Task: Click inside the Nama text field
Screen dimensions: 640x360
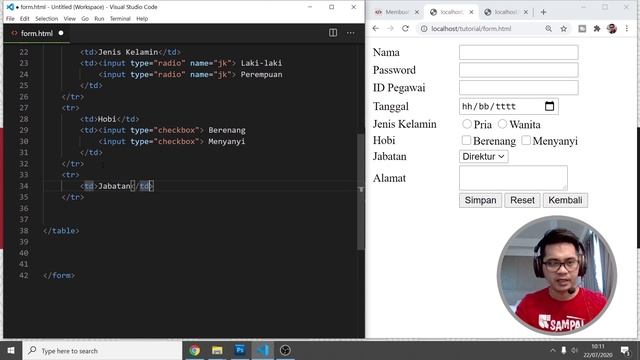Action: tap(518, 52)
